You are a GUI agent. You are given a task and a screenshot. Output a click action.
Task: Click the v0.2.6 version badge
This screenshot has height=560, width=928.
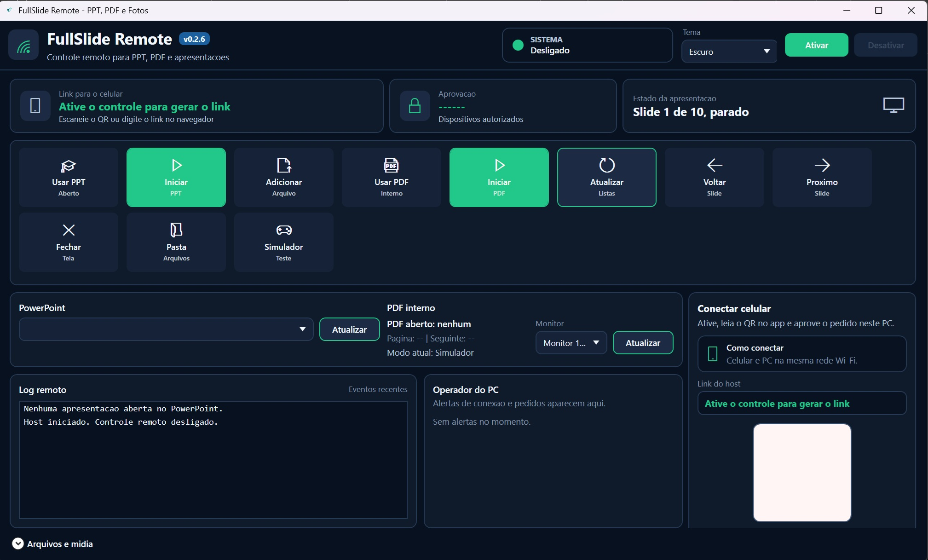coord(194,39)
